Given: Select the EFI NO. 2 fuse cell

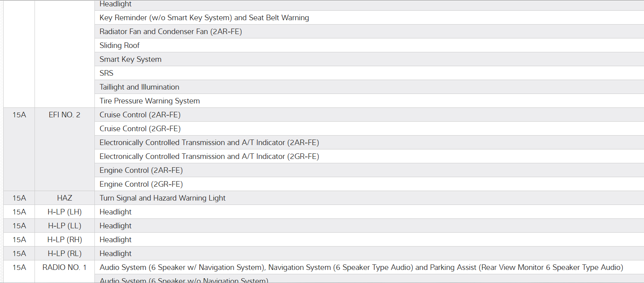Looking at the screenshot, I should tap(64, 115).
